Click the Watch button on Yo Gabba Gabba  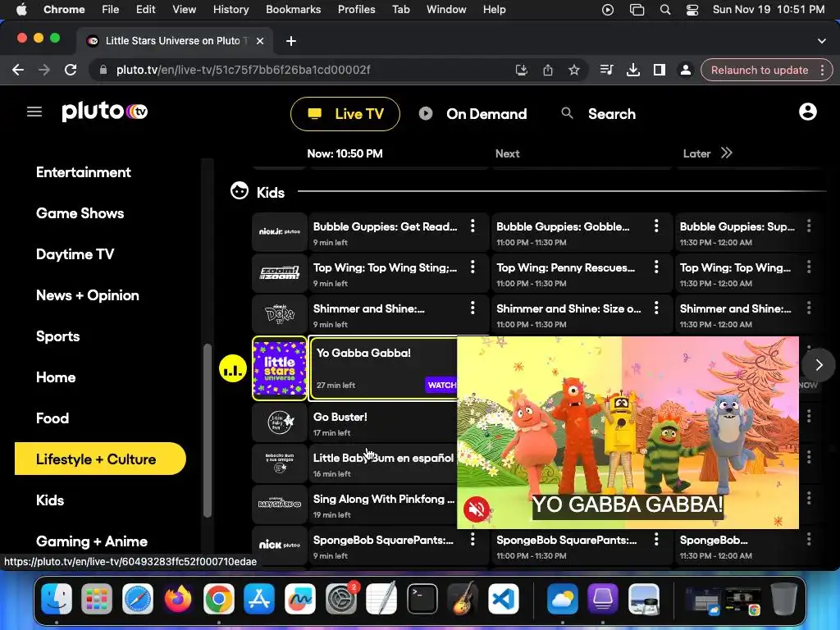coord(441,385)
